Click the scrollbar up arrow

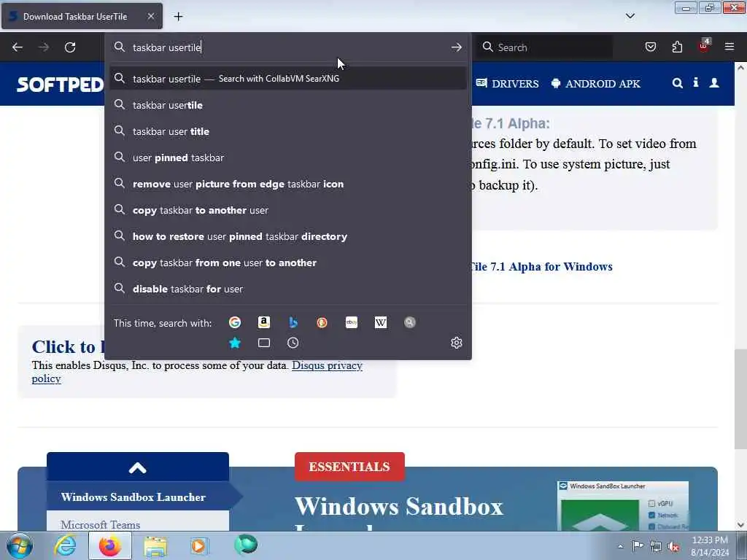click(741, 68)
